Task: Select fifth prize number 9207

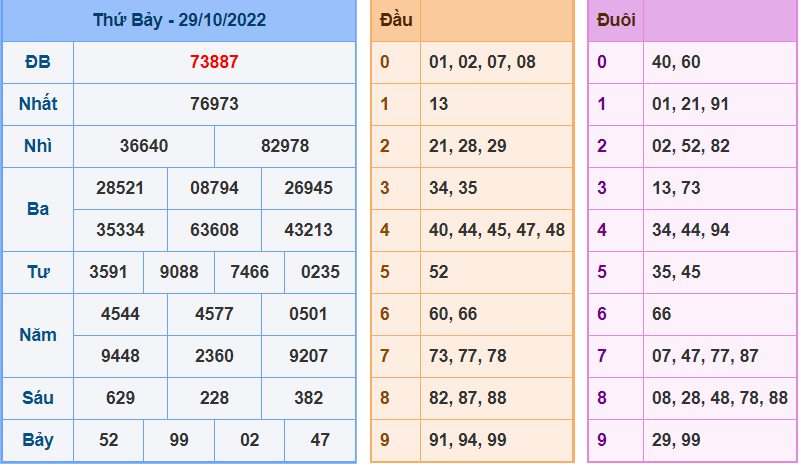Action: coord(308,356)
